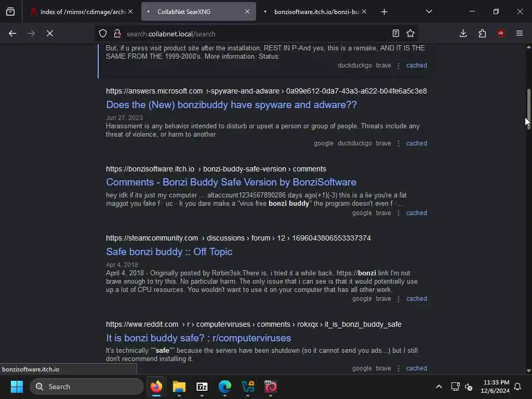
Task: Expand engines menu on microsoft result
Action: click(398, 143)
